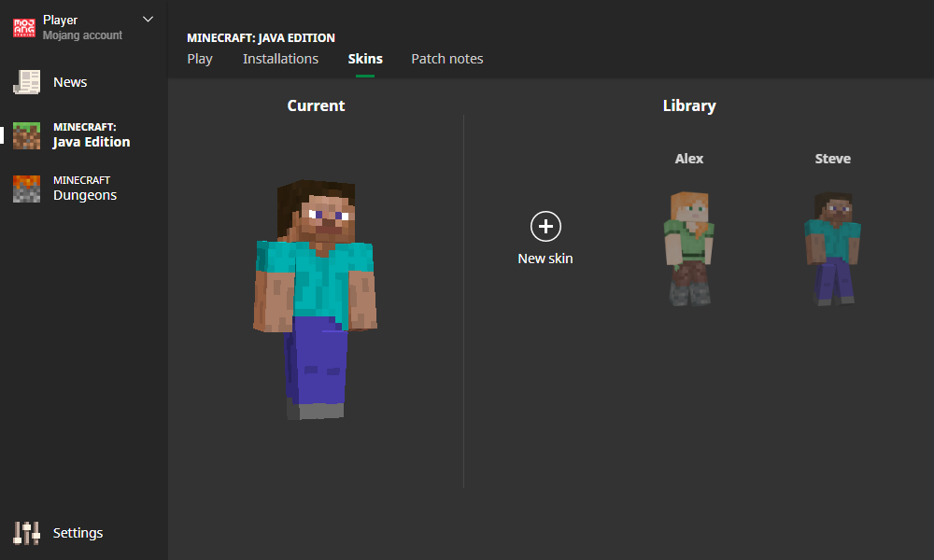This screenshot has width=934, height=560.
Task: Click the News sidebar label
Action: pos(70,82)
